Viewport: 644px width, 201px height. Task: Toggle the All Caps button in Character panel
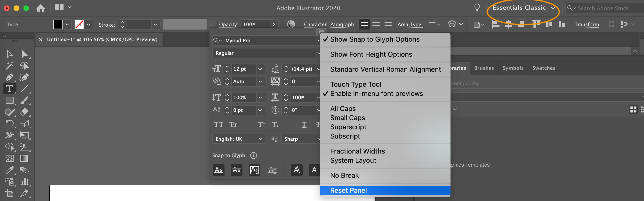tap(218, 124)
